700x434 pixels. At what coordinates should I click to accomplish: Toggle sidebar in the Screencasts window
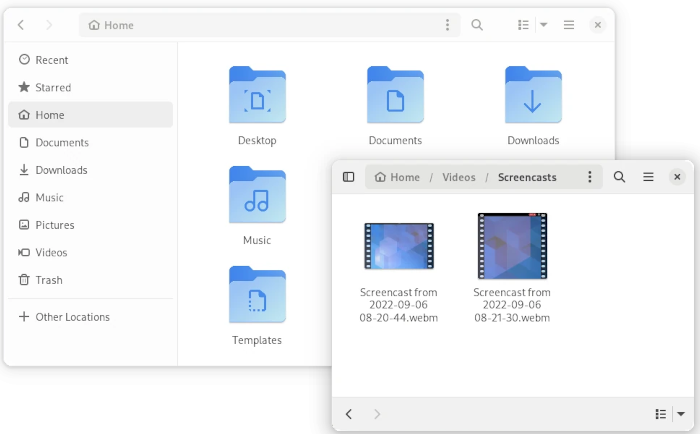[349, 177]
